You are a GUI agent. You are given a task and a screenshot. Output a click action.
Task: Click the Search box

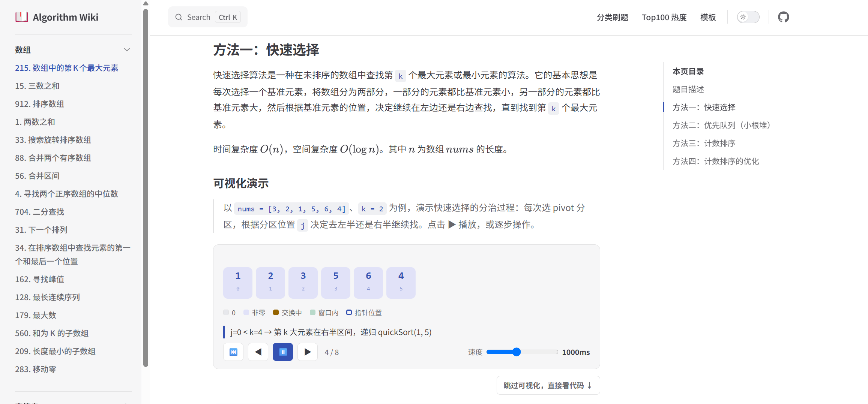208,17
